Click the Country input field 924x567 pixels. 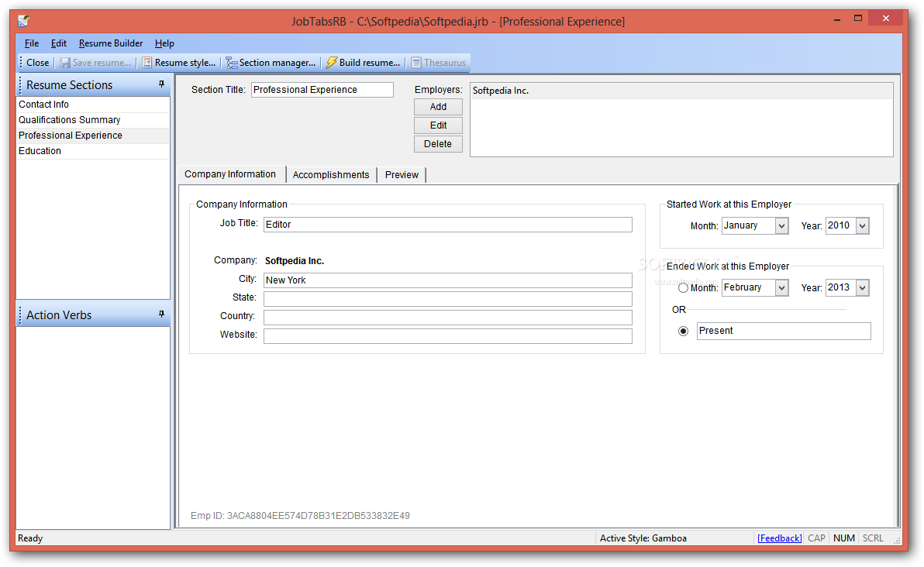448,318
